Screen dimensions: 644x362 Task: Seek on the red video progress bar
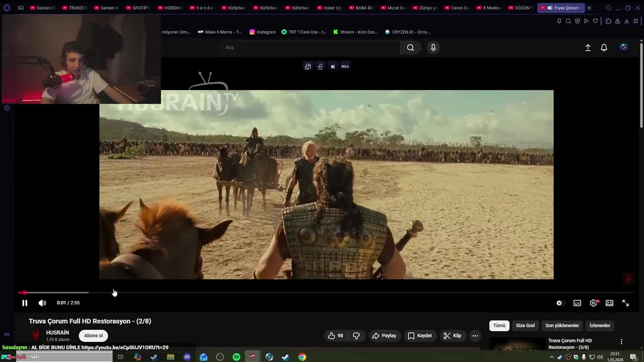pos(326,293)
